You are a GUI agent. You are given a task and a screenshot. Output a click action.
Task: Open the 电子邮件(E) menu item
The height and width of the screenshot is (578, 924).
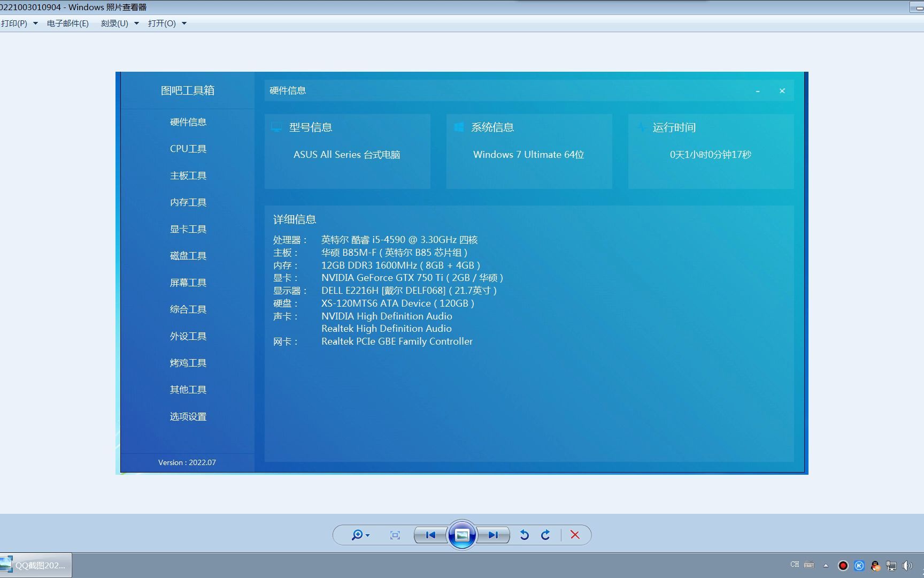68,23
